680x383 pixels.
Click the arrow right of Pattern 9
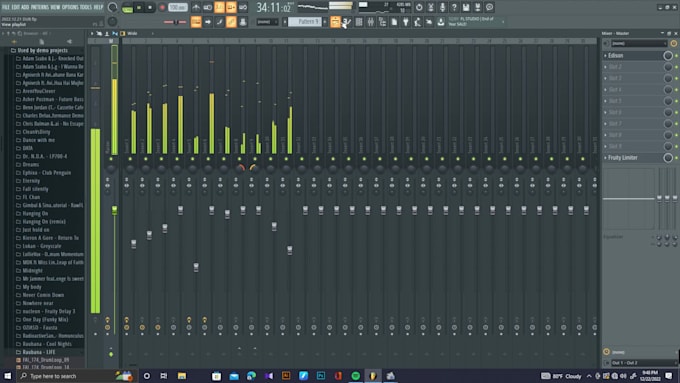pos(325,22)
